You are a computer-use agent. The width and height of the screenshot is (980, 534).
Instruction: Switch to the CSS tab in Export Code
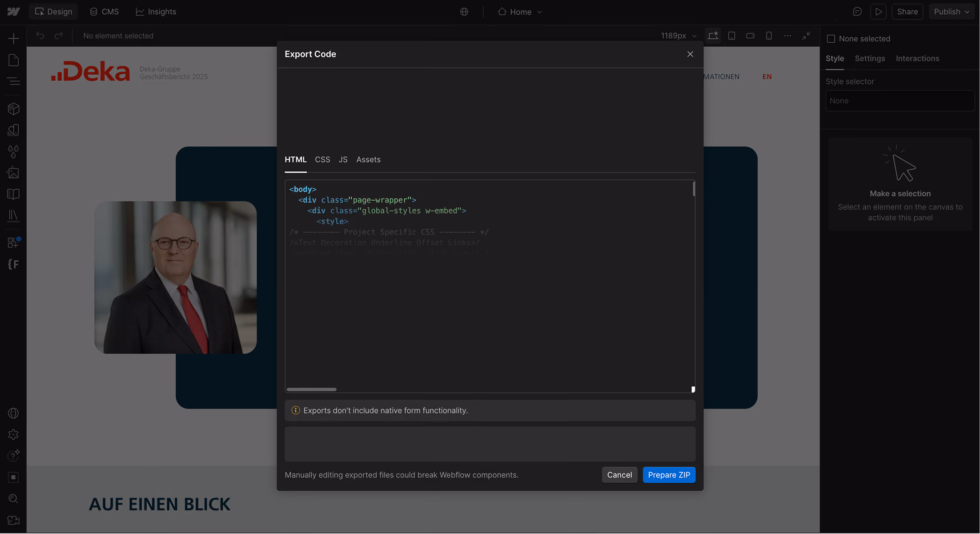point(322,159)
